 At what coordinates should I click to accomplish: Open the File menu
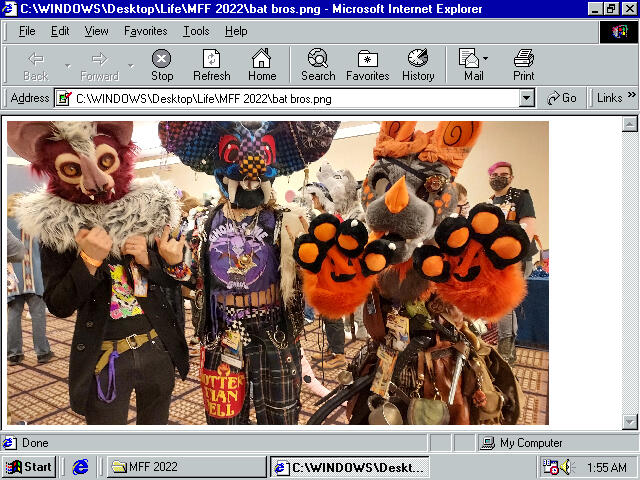tap(27, 31)
